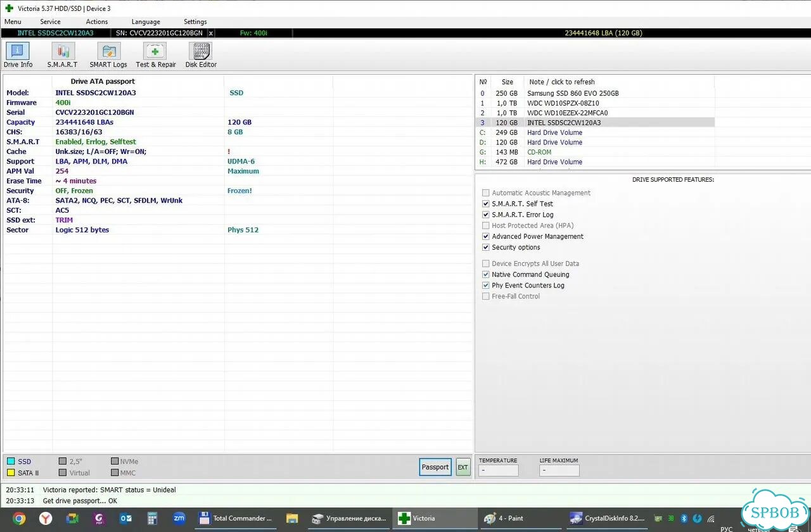Click the cyan SSD indicator square
811x532 pixels.
(x=11, y=462)
